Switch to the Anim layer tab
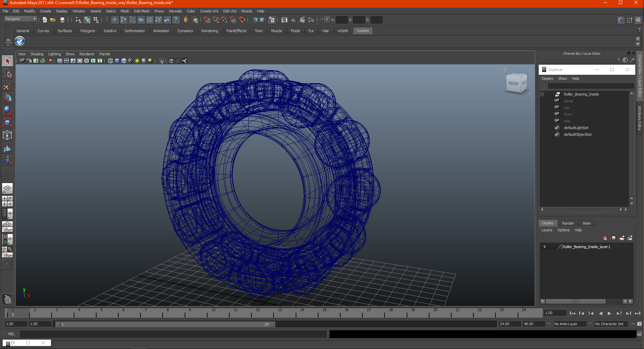The image size is (644, 349). [x=586, y=223]
